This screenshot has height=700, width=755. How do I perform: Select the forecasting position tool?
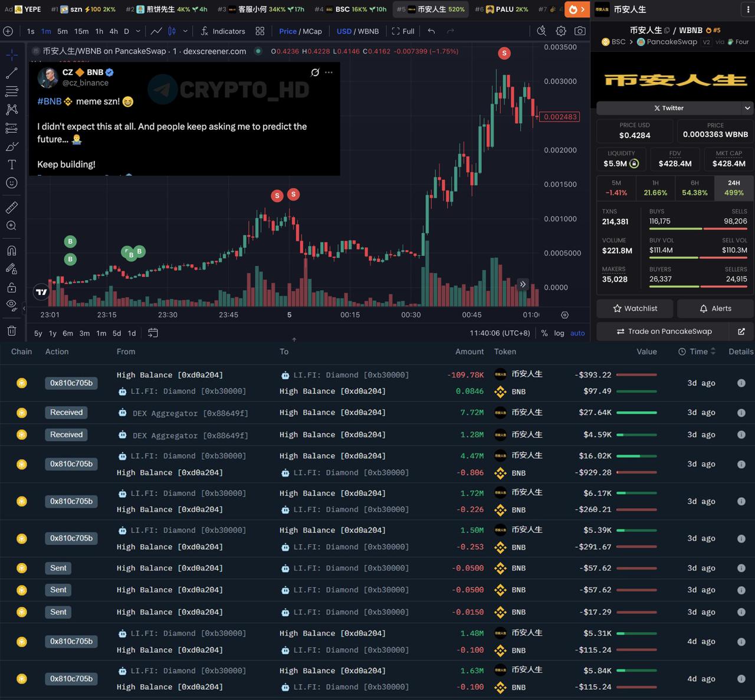[x=12, y=128]
